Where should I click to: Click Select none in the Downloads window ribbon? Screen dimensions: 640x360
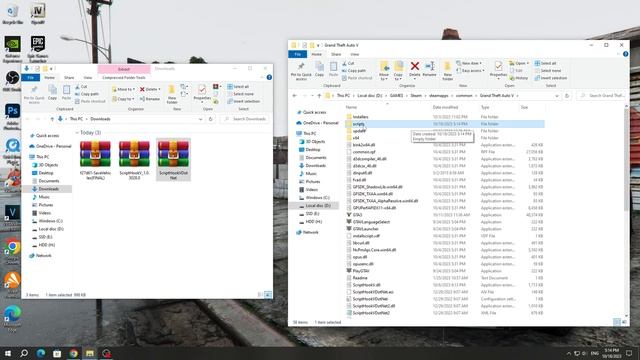[x=240, y=94]
